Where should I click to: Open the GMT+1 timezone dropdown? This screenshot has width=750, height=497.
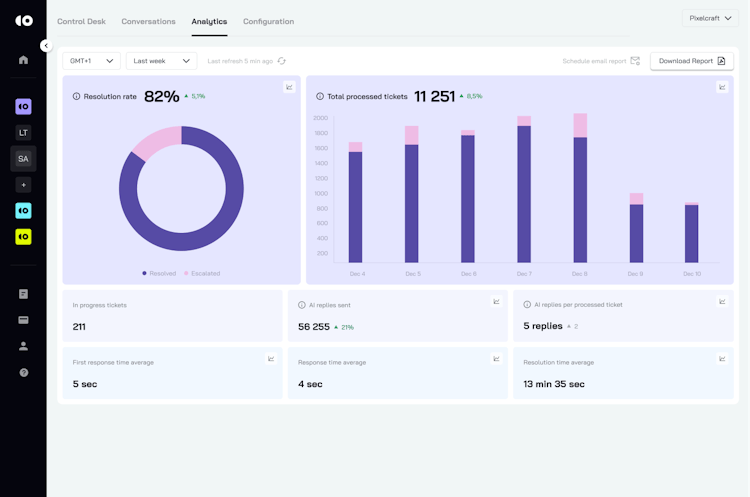[91, 61]
